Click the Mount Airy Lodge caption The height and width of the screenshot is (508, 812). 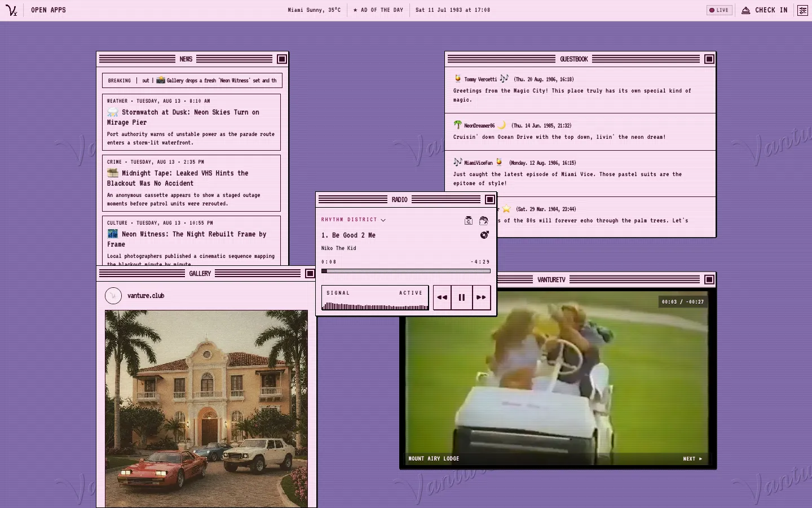point(434,459)
